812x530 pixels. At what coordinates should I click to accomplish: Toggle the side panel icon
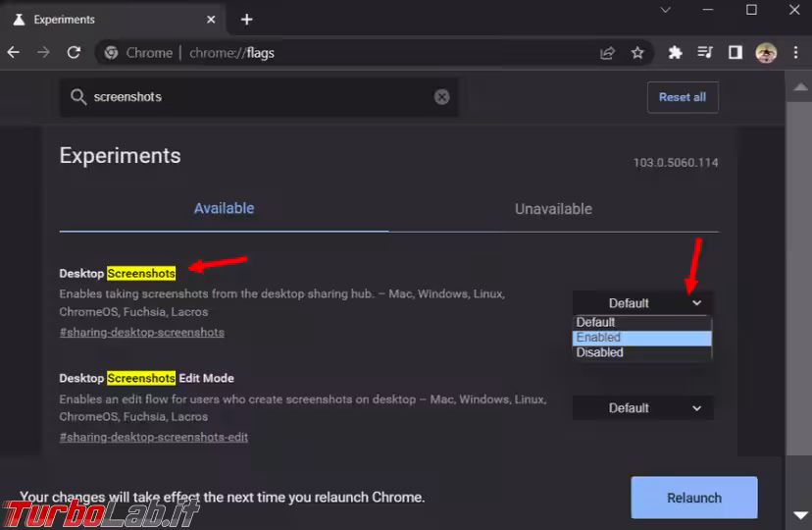pos(735,52)
